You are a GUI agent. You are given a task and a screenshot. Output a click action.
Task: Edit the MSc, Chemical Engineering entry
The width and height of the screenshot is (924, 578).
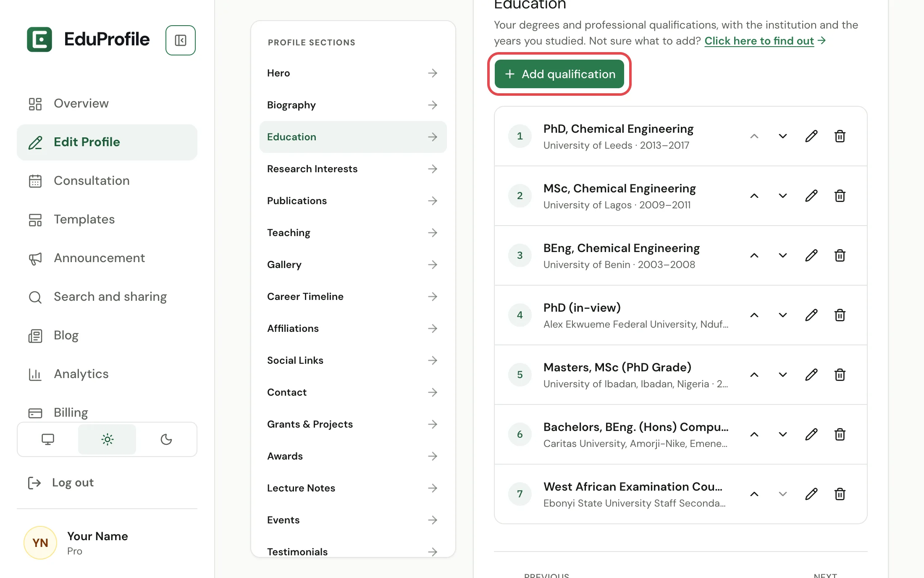[811, 196]
